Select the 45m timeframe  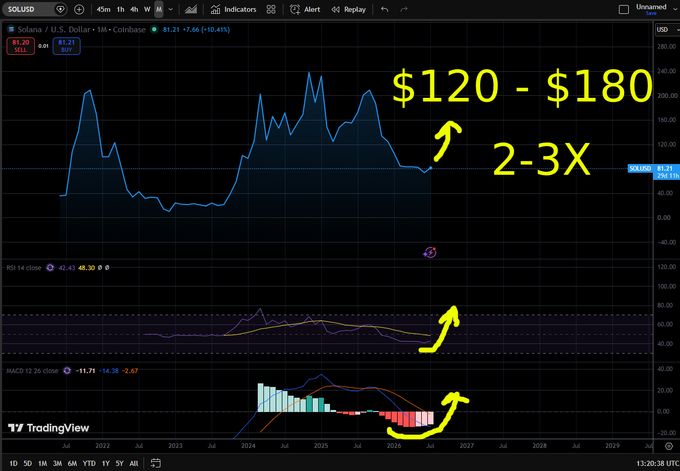pyautogui.click(x=103, y=9)
